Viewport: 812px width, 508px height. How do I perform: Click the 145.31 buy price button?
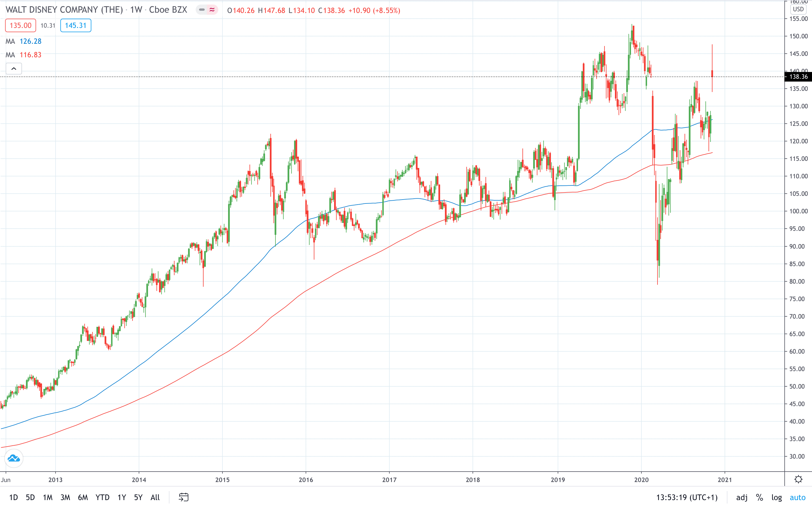tap(76, 25)
